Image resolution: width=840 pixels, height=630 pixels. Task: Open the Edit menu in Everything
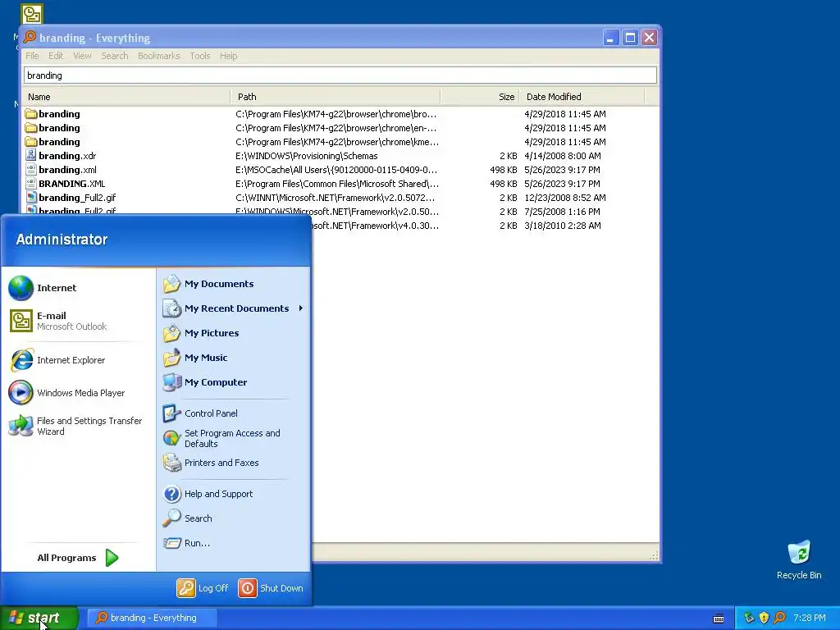click(56, 56)
